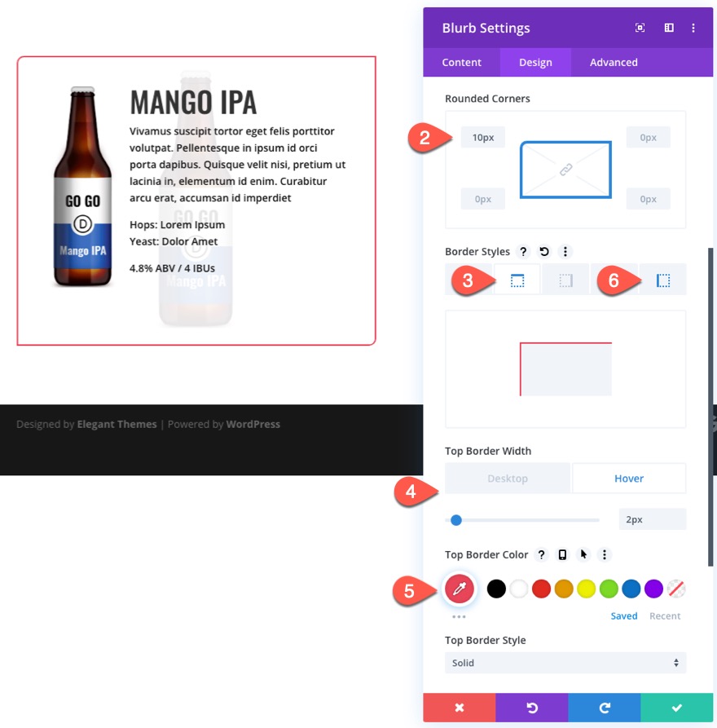Pick the purple color swatch
717x728 pixels.
[653, 589]
